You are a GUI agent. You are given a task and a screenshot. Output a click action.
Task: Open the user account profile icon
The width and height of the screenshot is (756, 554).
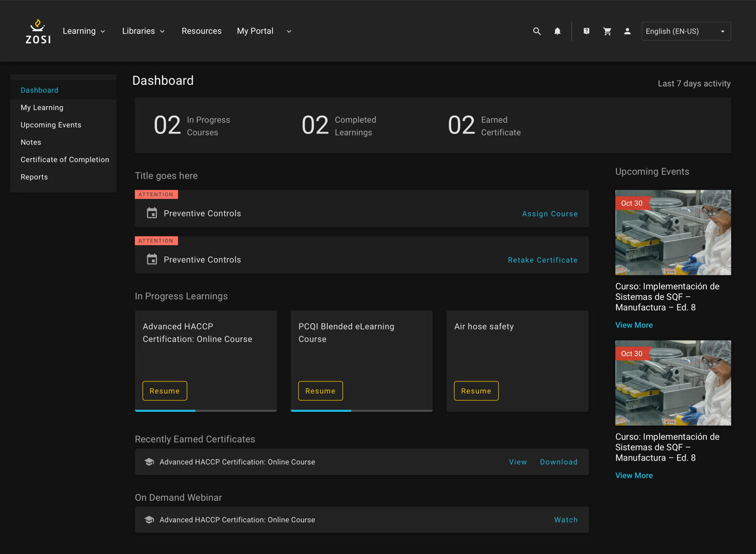pyautogui.click(x=627, y=32)
